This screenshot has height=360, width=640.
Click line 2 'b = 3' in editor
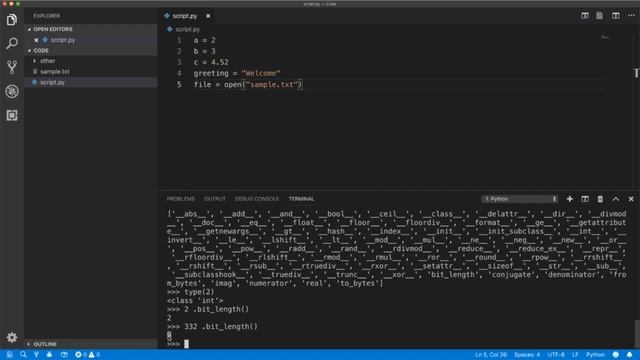[x=204, y=51]
